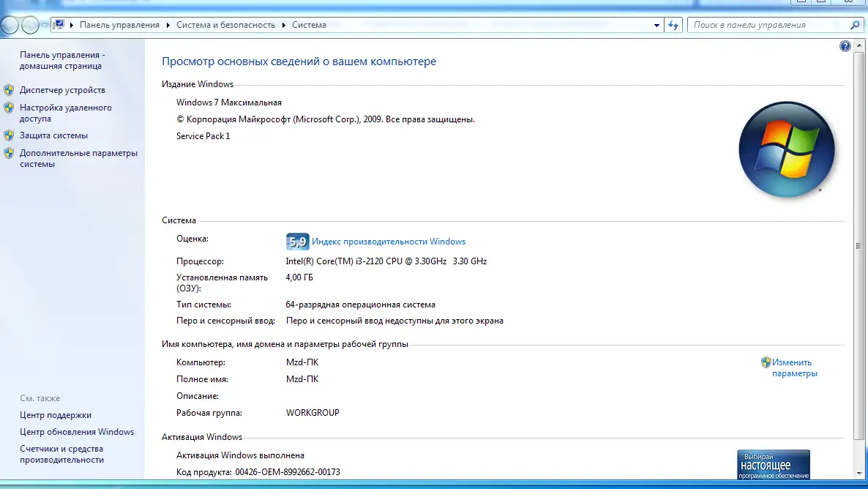Open "Индекс производительности Windows" link

tap(389, 242)
